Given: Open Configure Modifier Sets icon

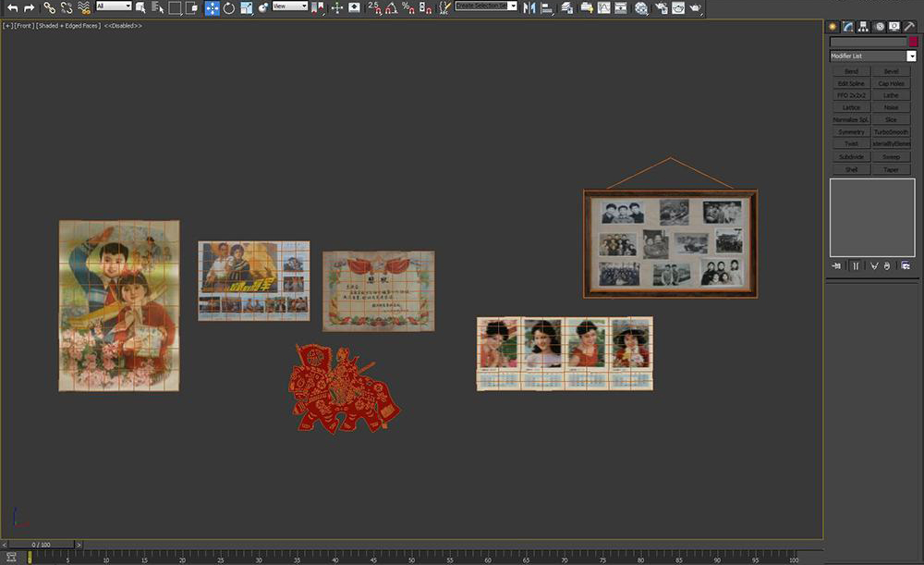Looking at the screenshot, I should coord(906,266).
